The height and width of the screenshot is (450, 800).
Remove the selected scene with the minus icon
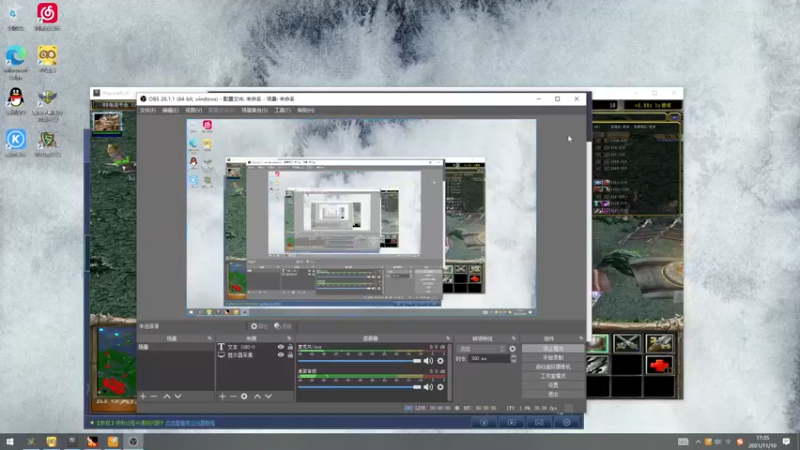[x=154, y=396]
